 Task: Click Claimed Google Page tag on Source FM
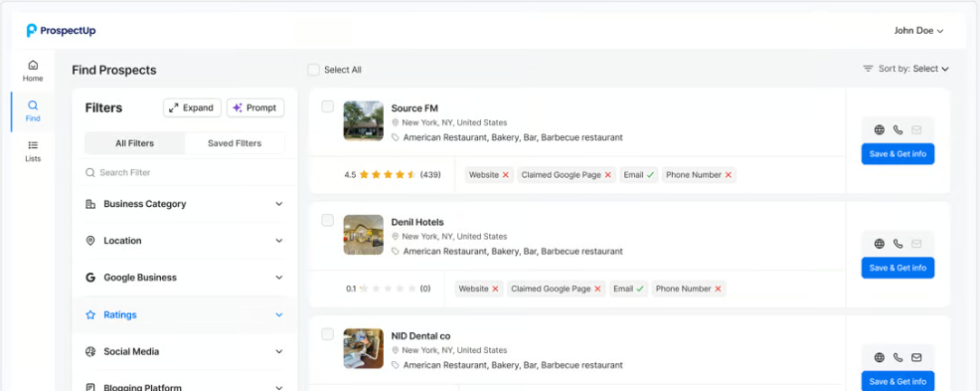[567, 175]
